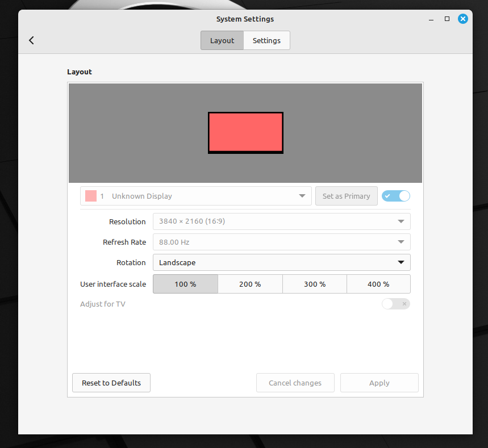Click the Layout section heading
The image size is (488, 448).
(x=80, y=72)
